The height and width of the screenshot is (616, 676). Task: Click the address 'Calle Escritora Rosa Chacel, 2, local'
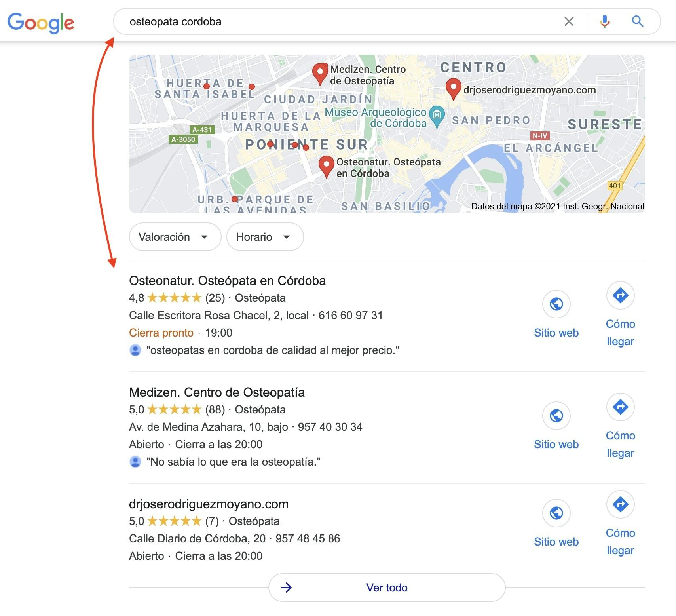219,315
